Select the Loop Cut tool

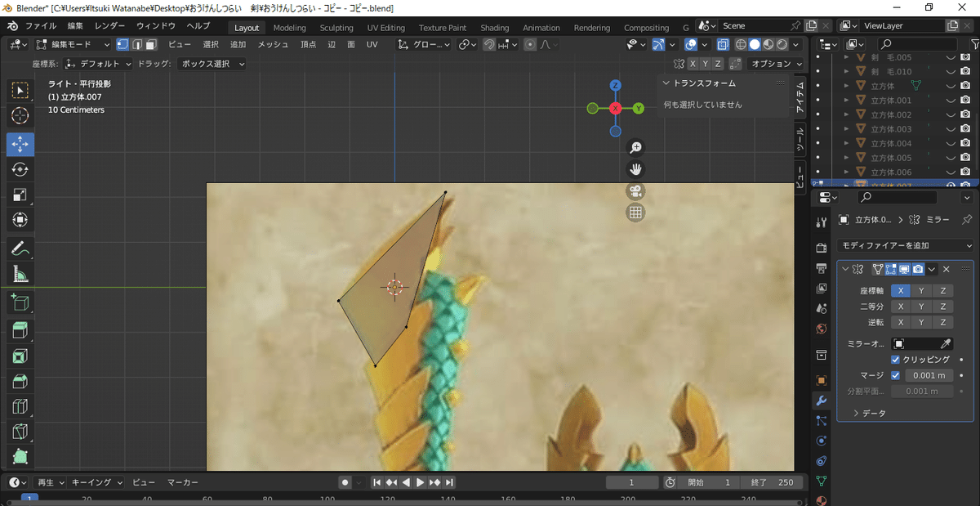20,407
